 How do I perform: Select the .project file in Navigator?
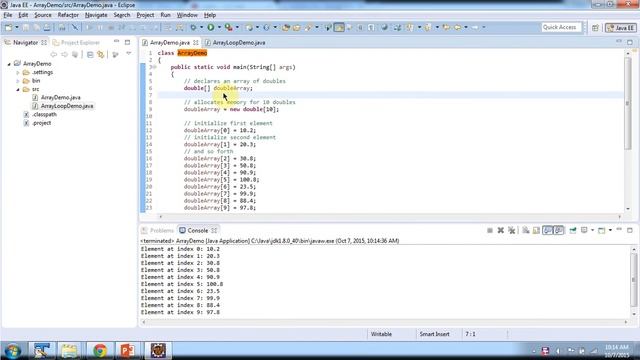[42, 123]
